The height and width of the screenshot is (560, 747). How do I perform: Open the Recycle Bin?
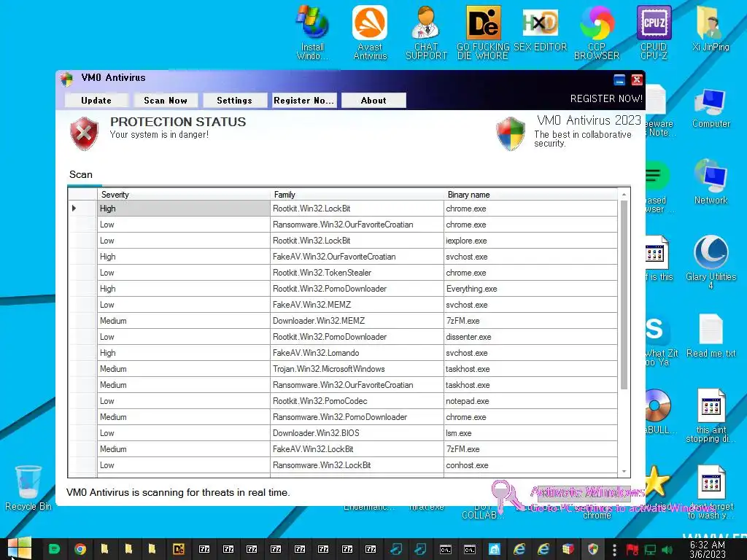point(28,488)
